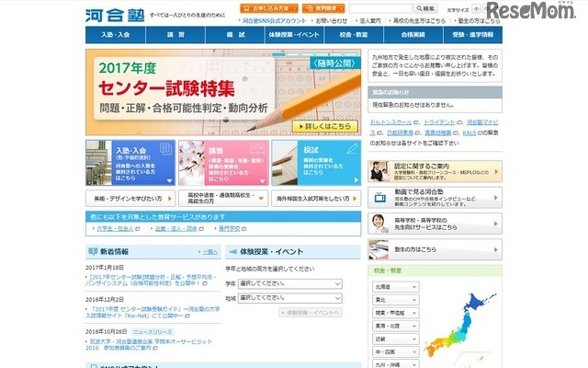Click the 体験授業・イベントへ button
The image size is (588, 368).
pos(311,313)
